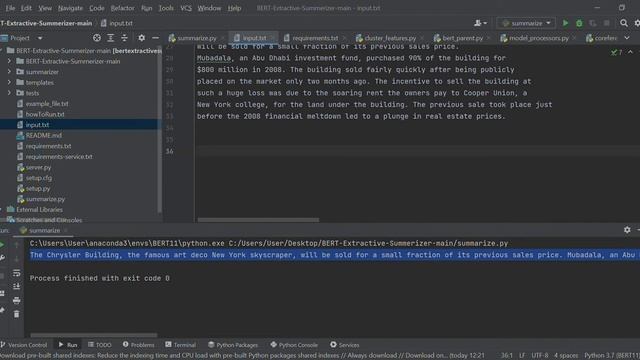
Task: Select howToRun.txt in project tree
Action: (45, 114)
